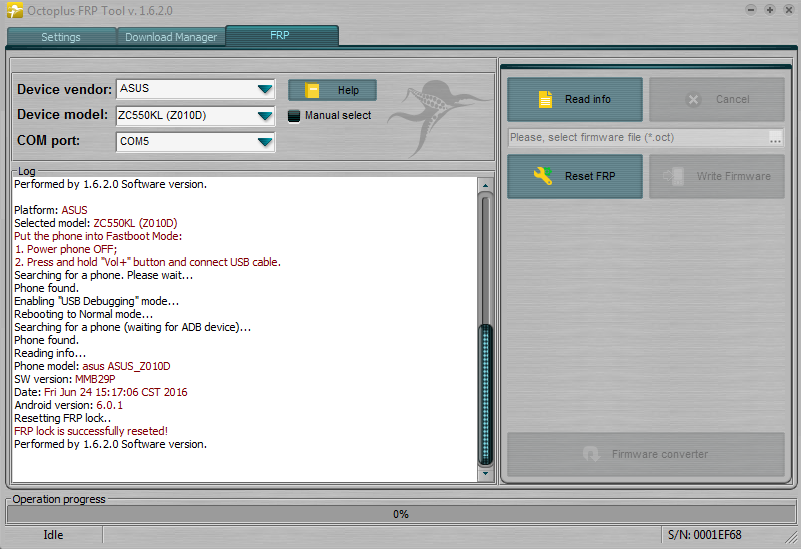Click the log scrollbar thumb
This screenshot has height=549, width=801.
485,394
